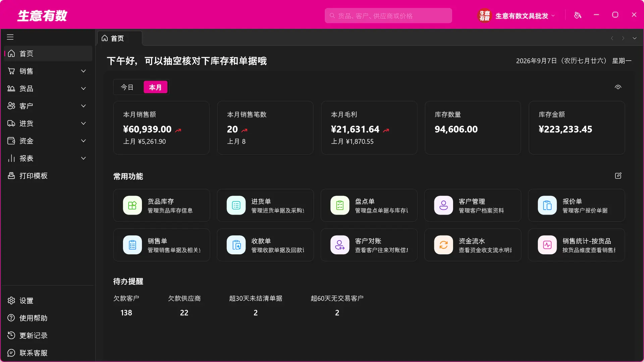Click the 进货 truck icon in the sidebar
644x362 pixels.
pyautogui.click(x=11, y=123)
